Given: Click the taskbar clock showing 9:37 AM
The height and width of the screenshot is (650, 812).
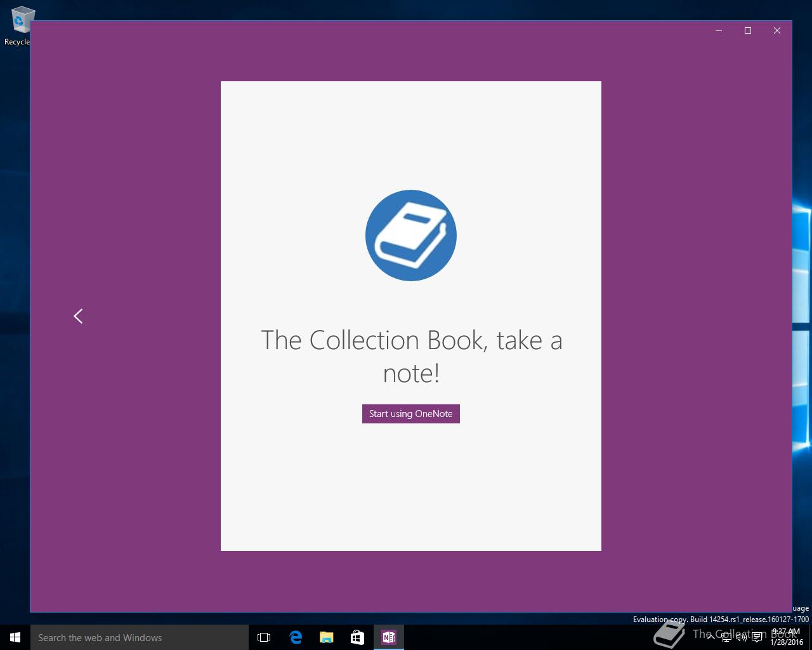Looking at the screenshot, I should click(787, 637).
